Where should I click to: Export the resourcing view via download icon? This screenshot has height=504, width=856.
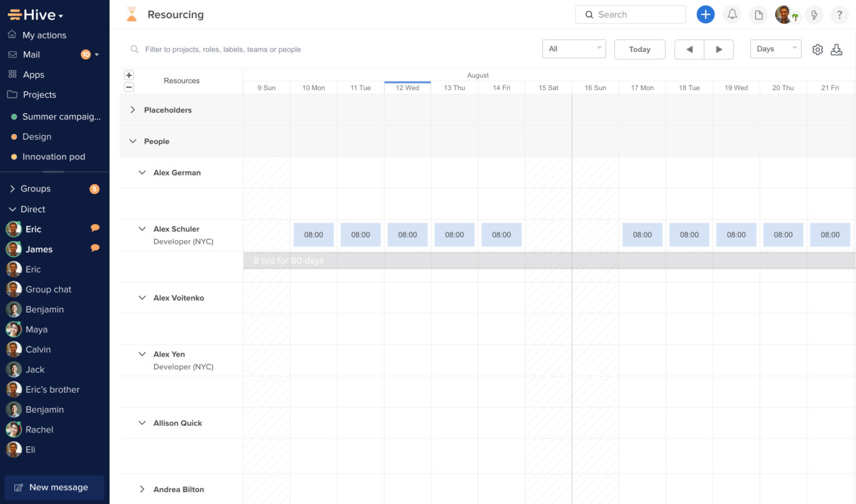click(x=837, y=49)
